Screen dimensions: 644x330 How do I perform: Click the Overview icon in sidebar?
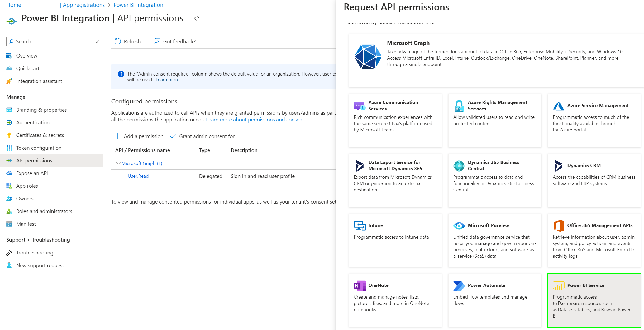9,56
